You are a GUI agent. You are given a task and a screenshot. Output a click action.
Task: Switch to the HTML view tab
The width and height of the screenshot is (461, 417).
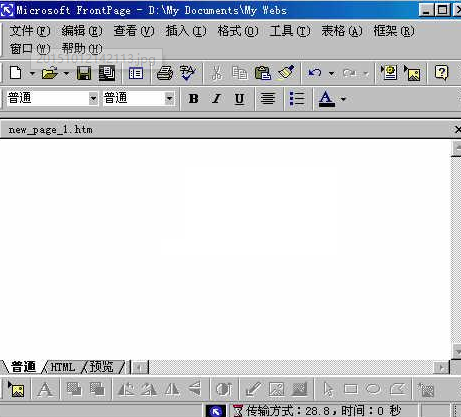pos(63,367)
